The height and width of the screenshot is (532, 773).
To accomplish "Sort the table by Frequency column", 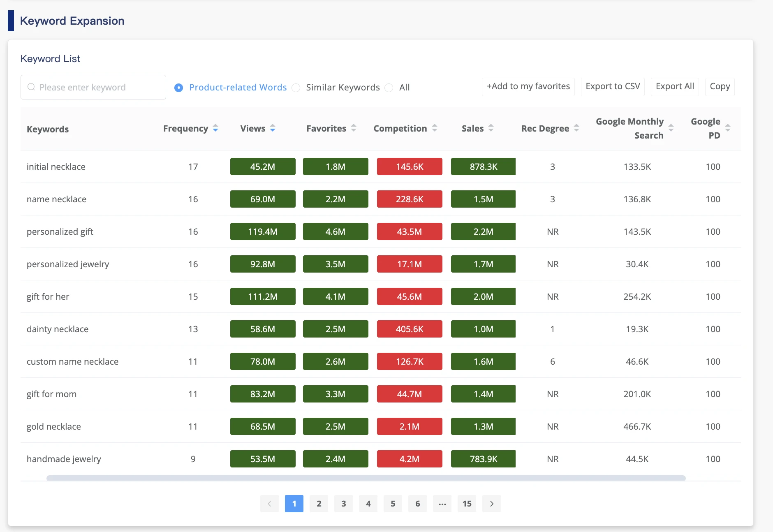I will click(x=216, y=128).
